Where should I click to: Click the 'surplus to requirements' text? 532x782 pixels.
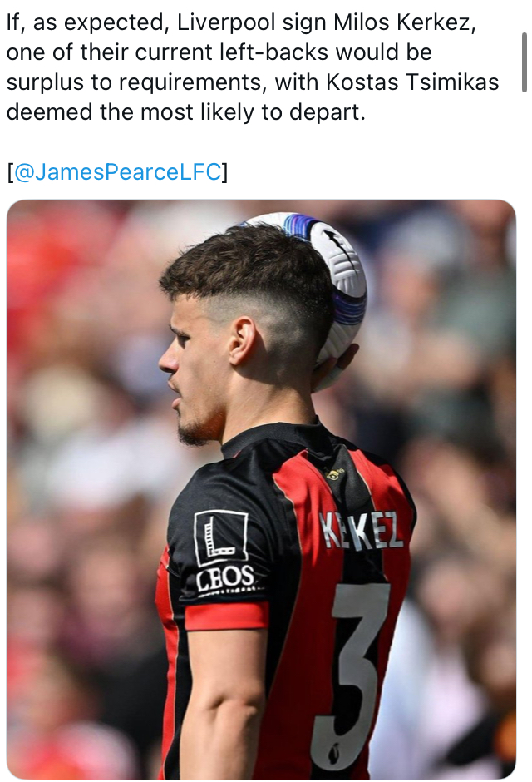point(134,83)
